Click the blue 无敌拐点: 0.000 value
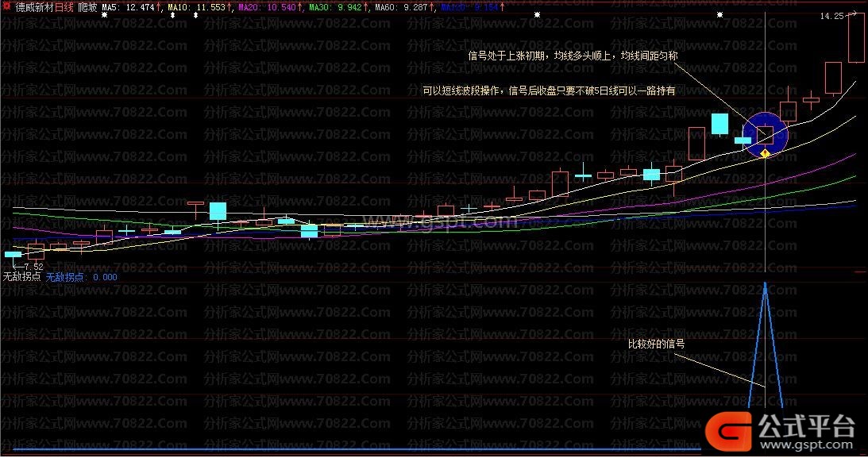Image resolution: width=868 pixels, height=458 pixels. (x=81, y=277)
